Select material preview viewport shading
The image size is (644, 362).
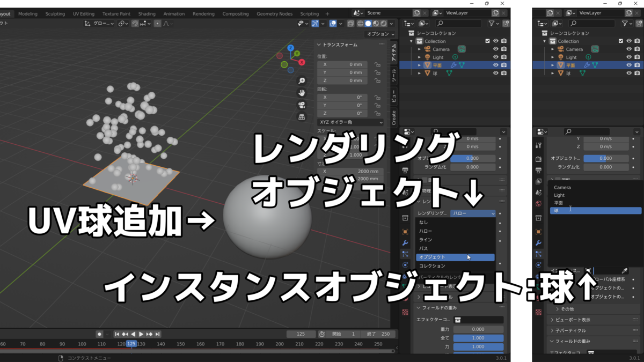(x=376, y=24)
